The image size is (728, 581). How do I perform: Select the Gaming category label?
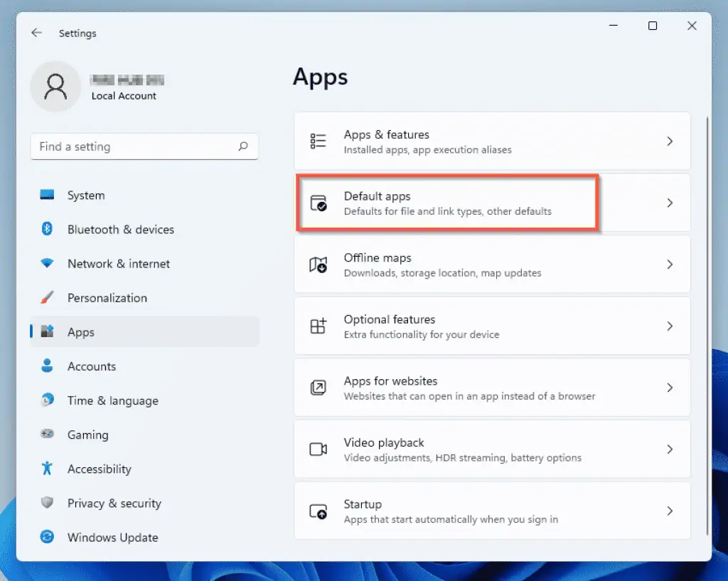tap(87, 435)
